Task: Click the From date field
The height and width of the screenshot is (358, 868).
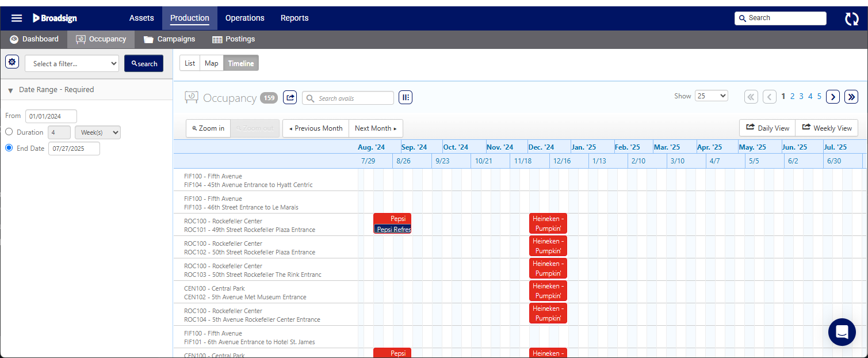Action: pyautogui.click(x=51, y=116)
